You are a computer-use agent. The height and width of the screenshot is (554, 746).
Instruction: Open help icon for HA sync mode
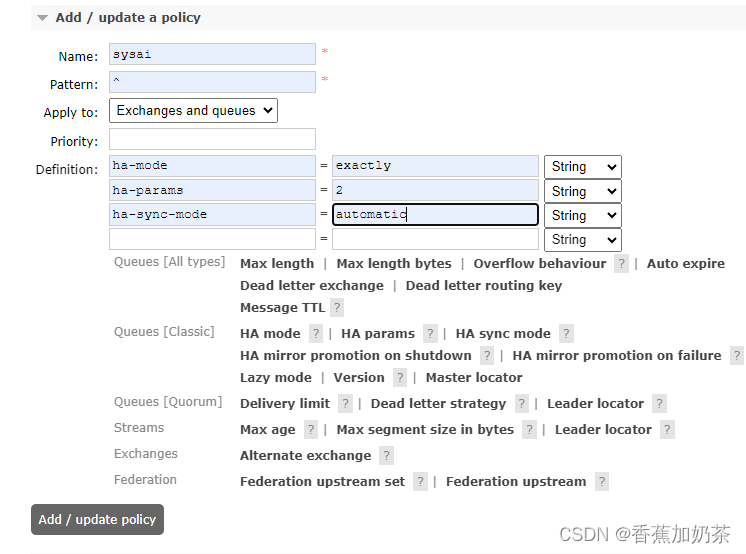(566, 334)
